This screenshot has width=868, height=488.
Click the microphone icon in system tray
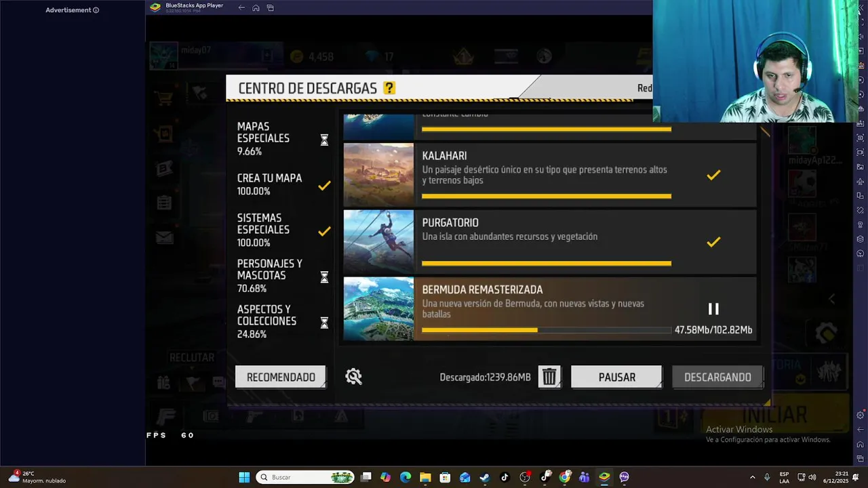(x=767, y=477)
